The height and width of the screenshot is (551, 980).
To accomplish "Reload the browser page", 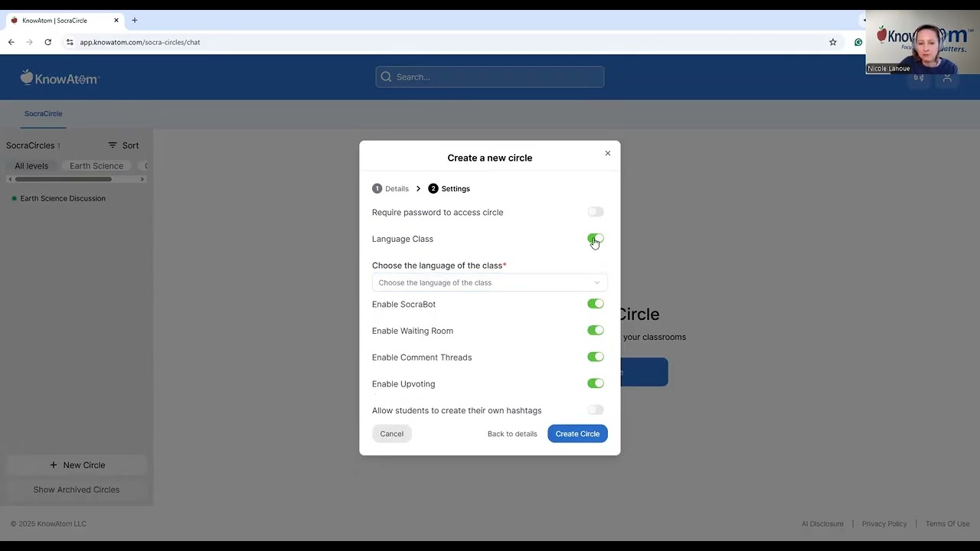I will click(x=47, y=42).
